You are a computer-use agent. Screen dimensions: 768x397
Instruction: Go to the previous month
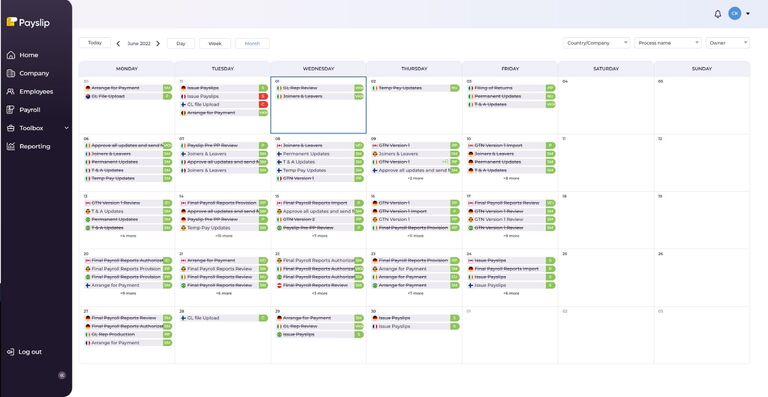tap(118, 44)
